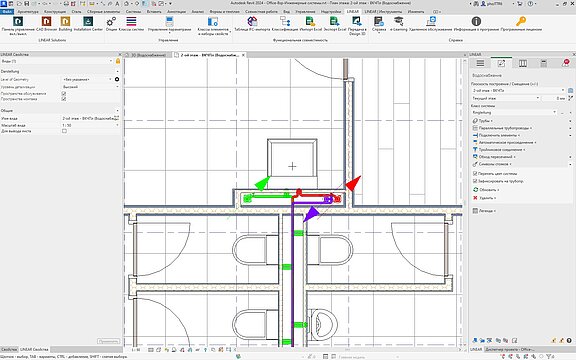Click the lock icon in LINEAR properties panel
Viewport: 576px width, 360px height.
118,61
